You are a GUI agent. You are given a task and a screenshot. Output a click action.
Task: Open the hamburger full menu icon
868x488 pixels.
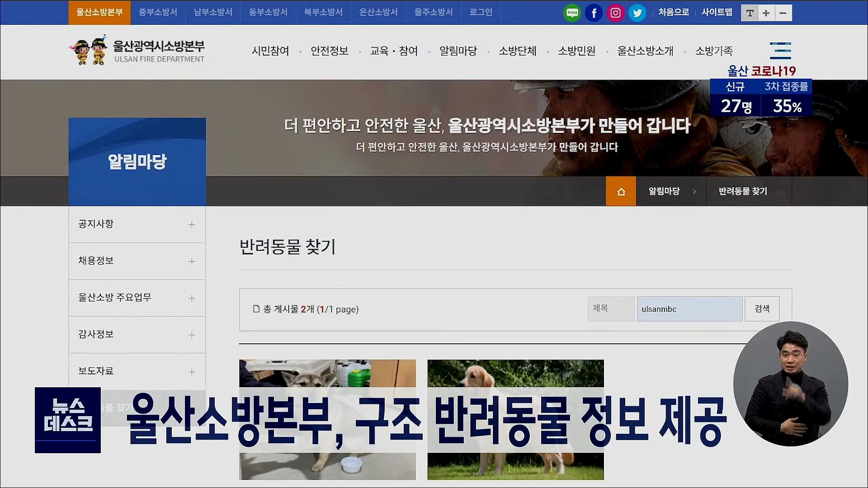(x=780, y=51)
